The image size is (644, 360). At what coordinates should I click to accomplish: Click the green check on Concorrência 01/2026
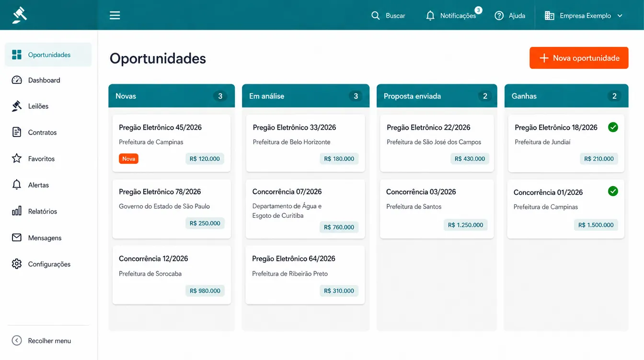[x=613, y=191]
